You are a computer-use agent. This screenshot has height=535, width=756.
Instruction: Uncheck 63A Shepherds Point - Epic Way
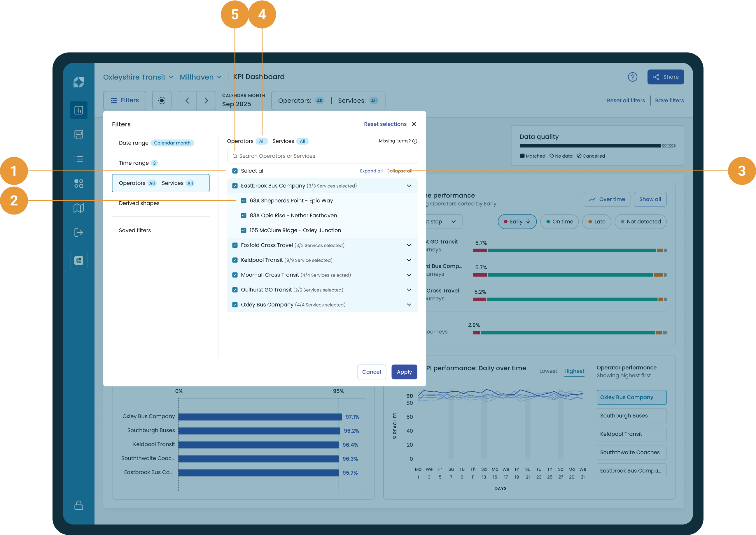pyautogui.click(x=244, y=200)
